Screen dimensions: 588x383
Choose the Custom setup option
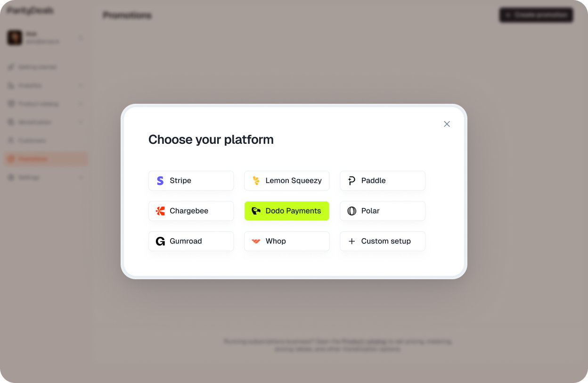[383, 241]
